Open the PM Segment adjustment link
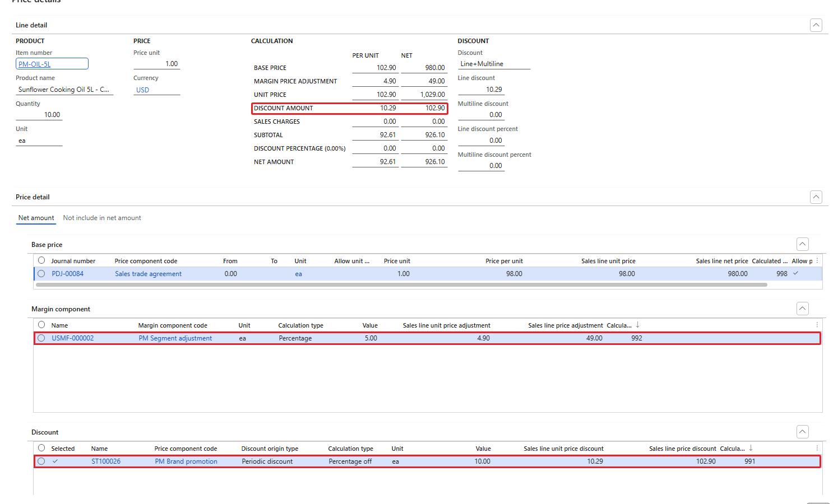Screen dimensions: 838x504 tap(175, 338)
